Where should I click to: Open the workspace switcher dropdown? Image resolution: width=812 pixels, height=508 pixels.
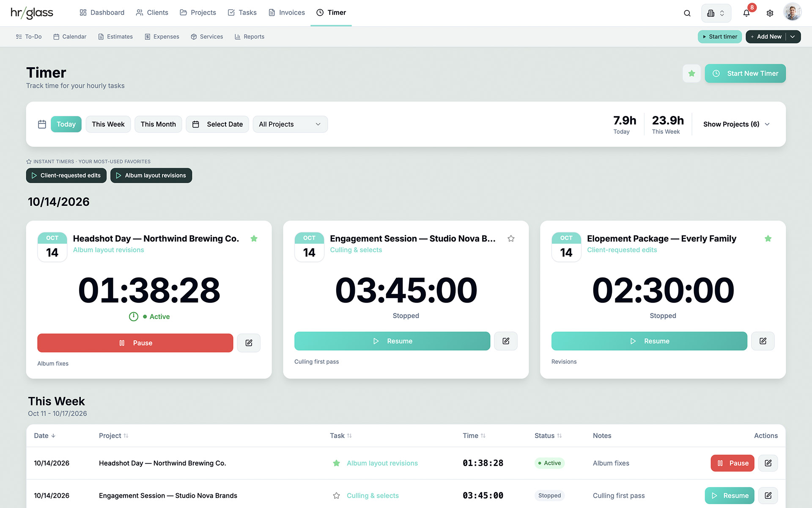click(716, 13)
